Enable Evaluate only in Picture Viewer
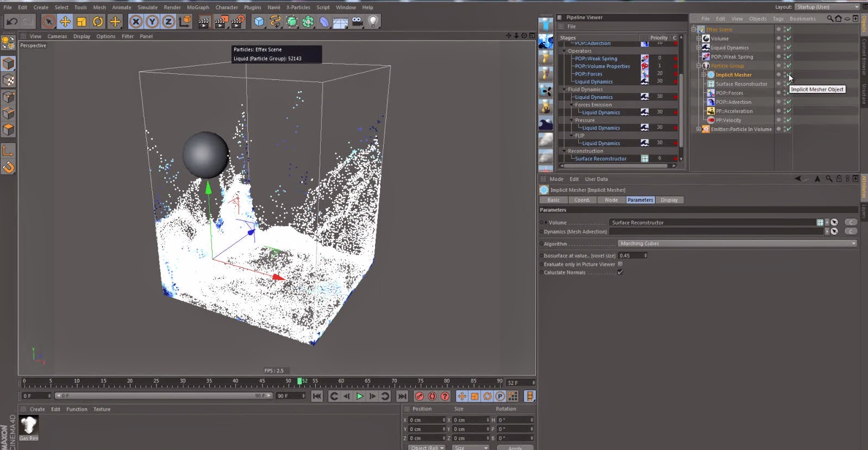The image size is (868, 450). [620, 264]
